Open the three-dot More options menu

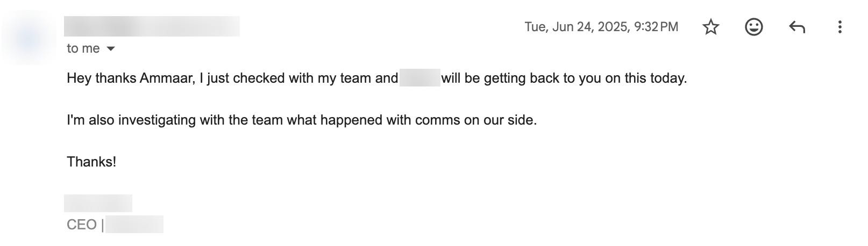pyautogui.click(x=839, y=27)
